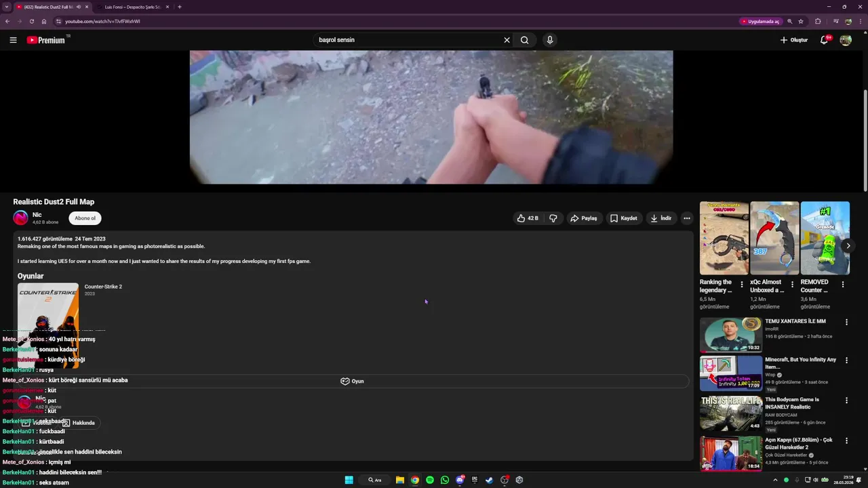This screenshot has width=868, height=488.
Task: Open Oluştur create menu
Action: pyautogui.click(x=794, y=40)
